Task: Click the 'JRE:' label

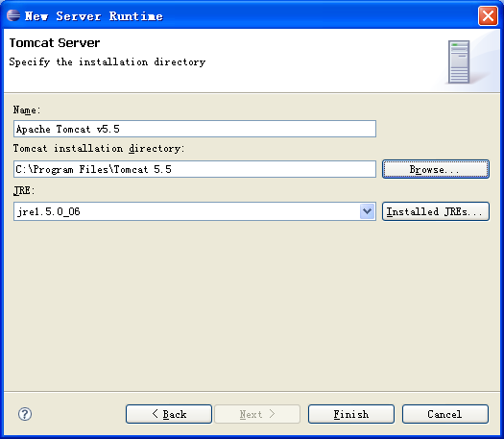Action: point(23,190)
